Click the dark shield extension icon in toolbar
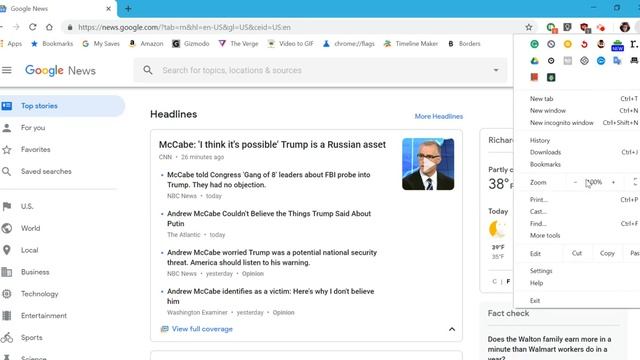This screenshot has height=360, width=640. point(567,27)
